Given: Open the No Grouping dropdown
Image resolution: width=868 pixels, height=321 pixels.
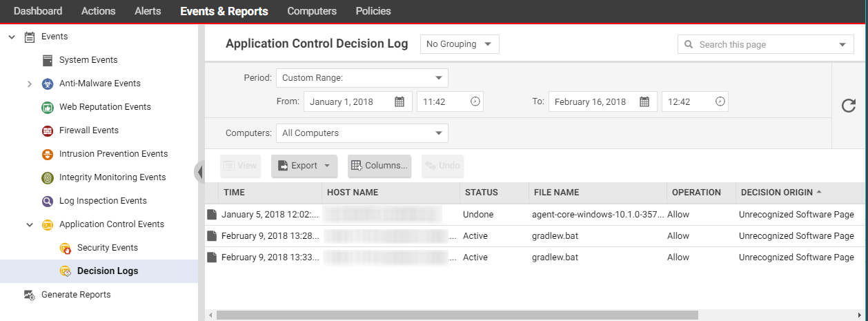Looking at the screenshot, I should 460,44.
